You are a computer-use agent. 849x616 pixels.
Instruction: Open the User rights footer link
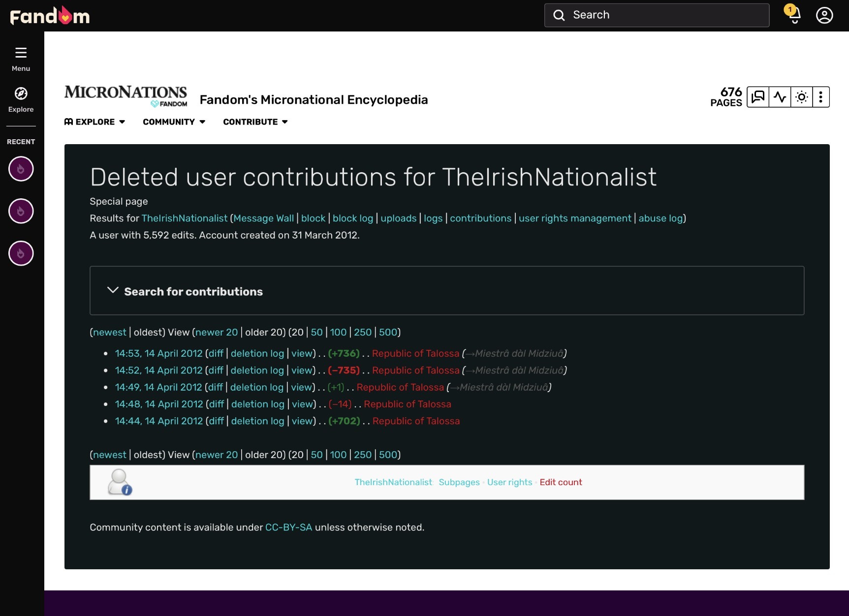(x=510, y=482)
